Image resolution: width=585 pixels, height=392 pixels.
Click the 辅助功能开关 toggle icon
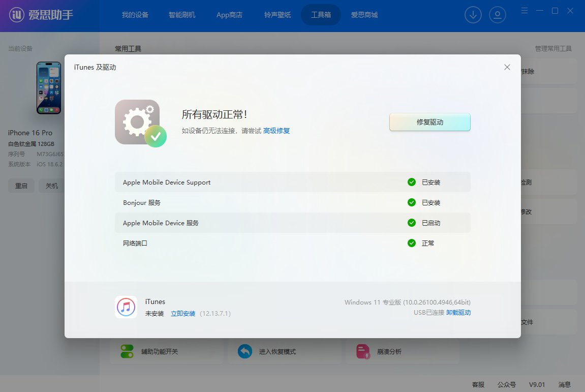pyautogui.click(x=127, y=351)
